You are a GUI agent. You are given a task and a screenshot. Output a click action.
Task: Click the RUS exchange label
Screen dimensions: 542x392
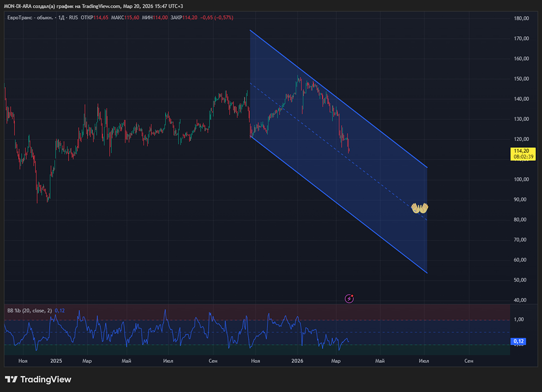click(73, 18)
